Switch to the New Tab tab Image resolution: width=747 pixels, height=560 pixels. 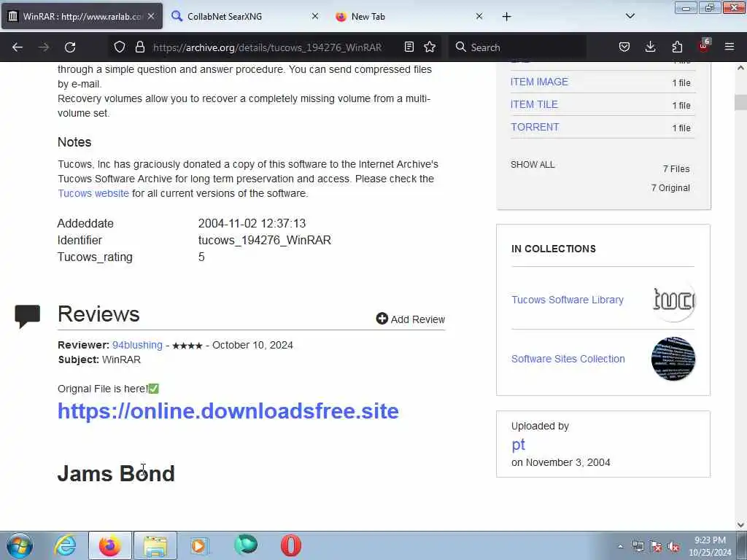tap(410, 16)
